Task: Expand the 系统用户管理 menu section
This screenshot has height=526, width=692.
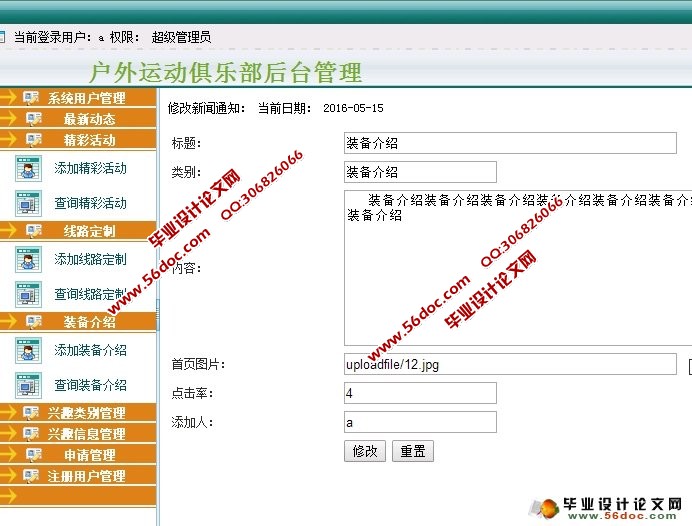Action: point(86,98)
